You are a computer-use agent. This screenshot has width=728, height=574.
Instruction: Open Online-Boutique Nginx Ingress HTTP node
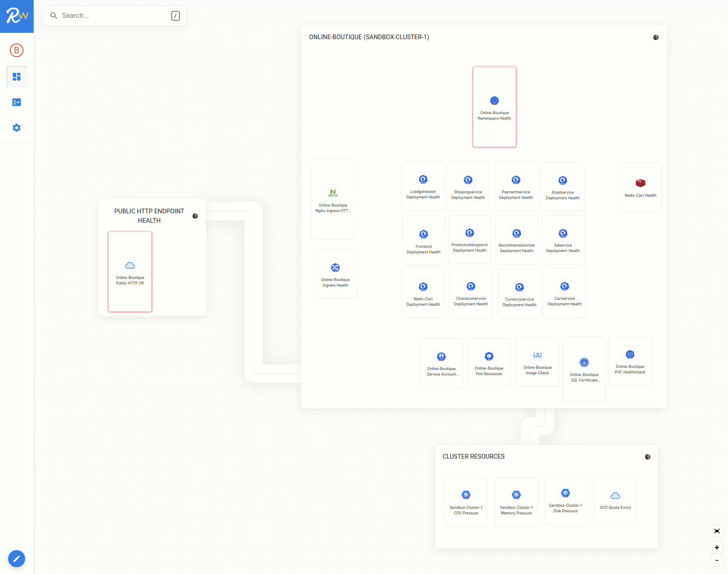[x=333, y=199]
